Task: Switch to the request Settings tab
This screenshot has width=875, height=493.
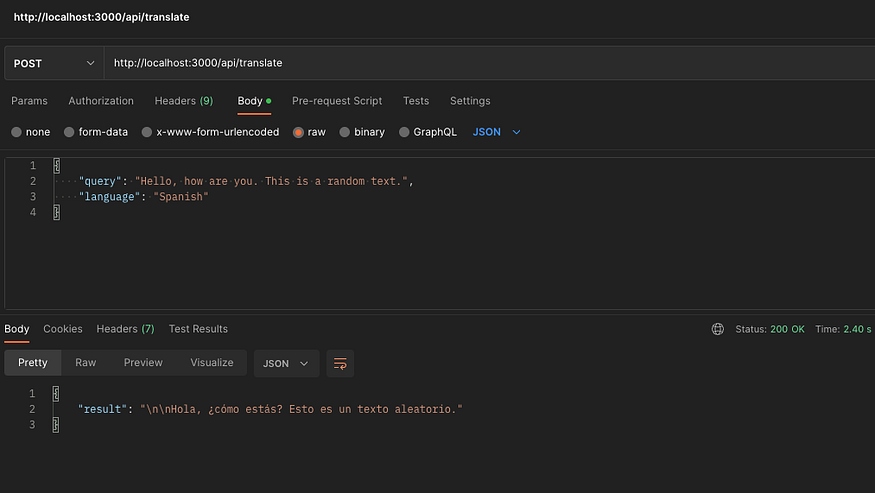Action: pyautogui.click(x=470, y=101)
